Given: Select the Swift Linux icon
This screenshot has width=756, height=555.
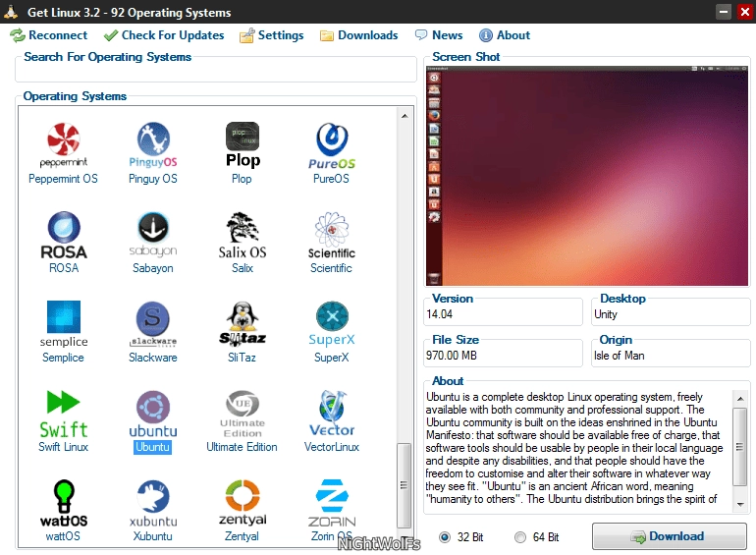Looking at the screenshot, I should [64, 415].
